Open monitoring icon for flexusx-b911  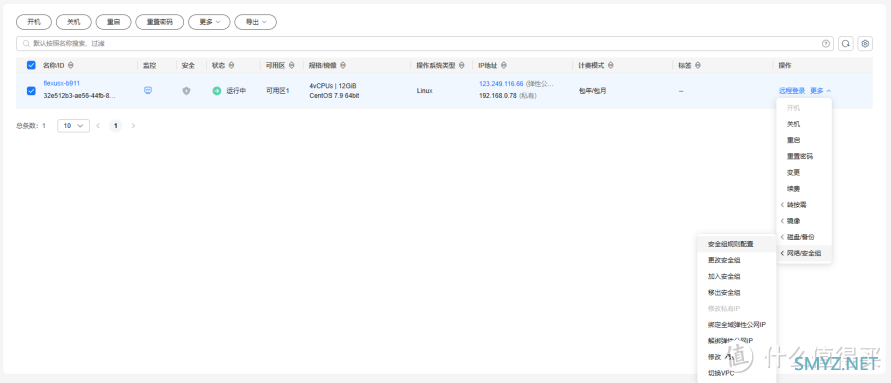click(148, 90)
